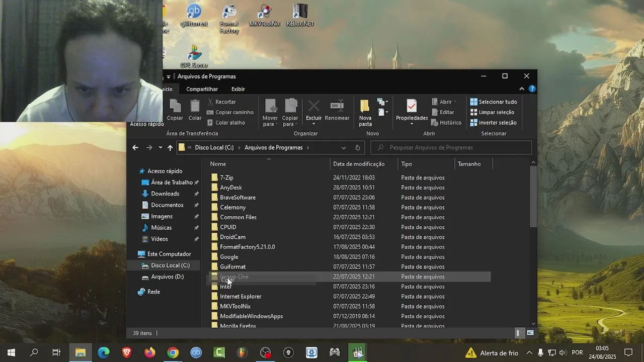
Task: Click Histórico in the ribbon
Action: [x=446, y=122]
